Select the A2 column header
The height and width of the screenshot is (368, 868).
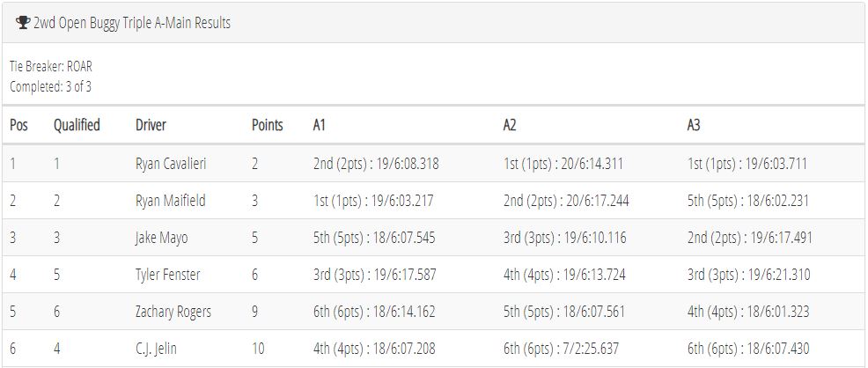click(510, 125)
